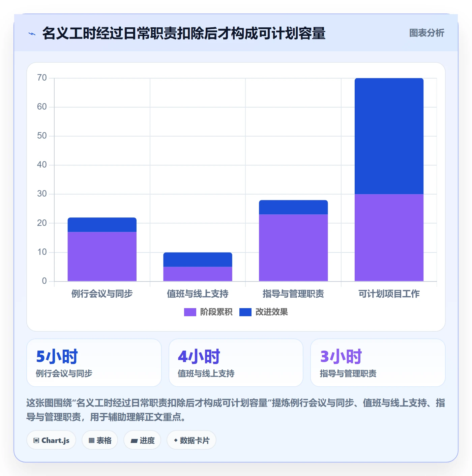Click the title 名义工时经过日常职责扣除后才构成可计划容量
The height and width of the screenshot is (476, 472).
(x=184, y=33)
